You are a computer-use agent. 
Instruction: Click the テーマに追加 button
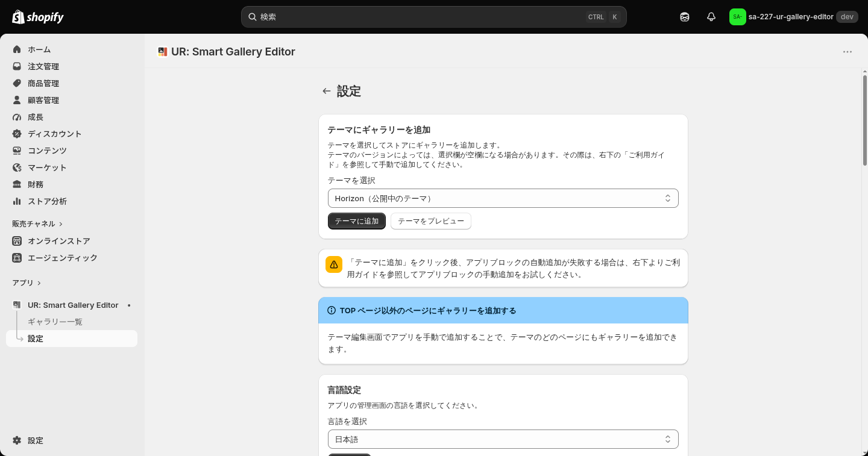click(x=357, y=221)
